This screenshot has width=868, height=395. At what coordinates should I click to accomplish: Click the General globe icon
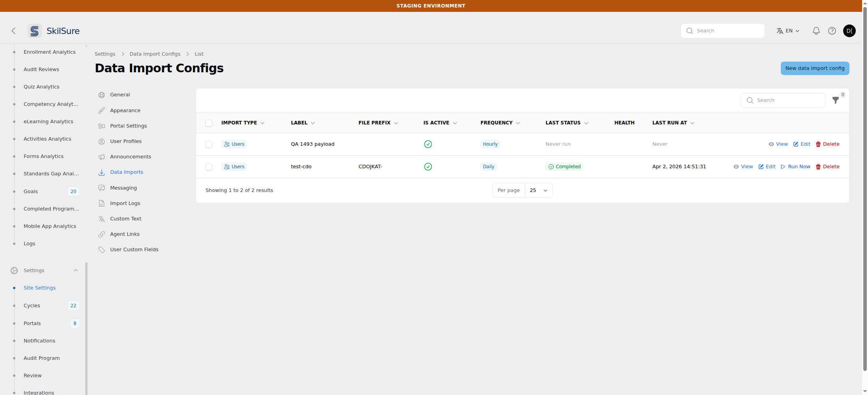[102, 95]
